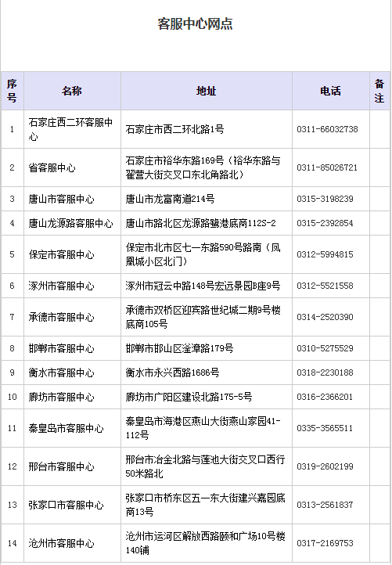Click phone number 0314-2520390
The width and height of the screenshot is (392, 565).
pyautogui.click(x=325, y=317)
